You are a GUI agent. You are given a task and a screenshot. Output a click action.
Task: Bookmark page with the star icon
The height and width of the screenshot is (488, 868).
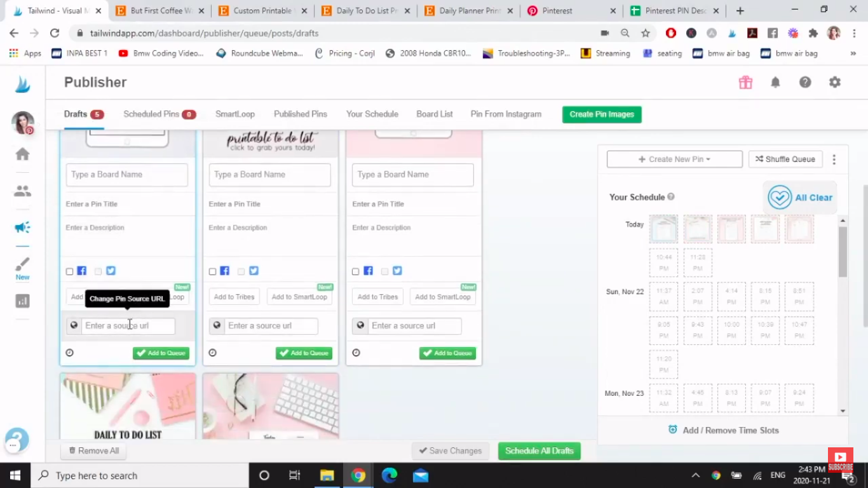[x=646, y=33]
